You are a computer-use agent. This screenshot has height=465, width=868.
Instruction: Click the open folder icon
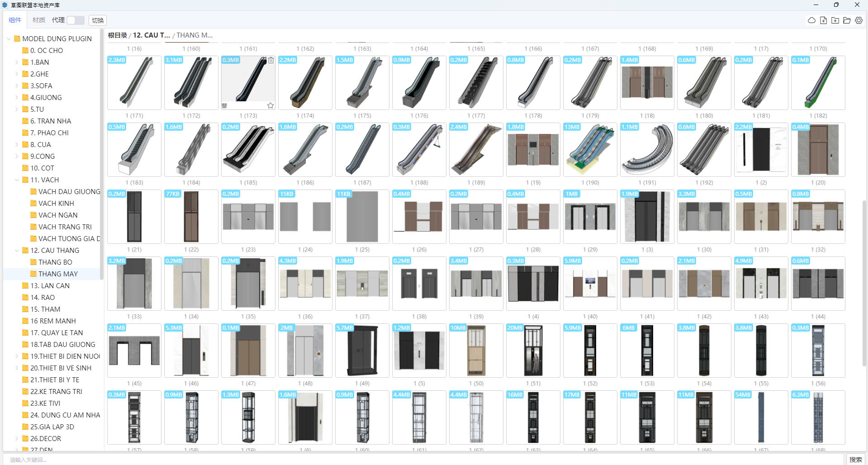click(847, 20)
